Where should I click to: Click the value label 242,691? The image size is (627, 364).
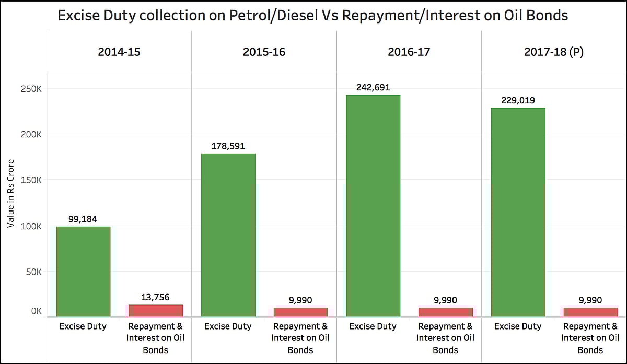tap(373, 88)
